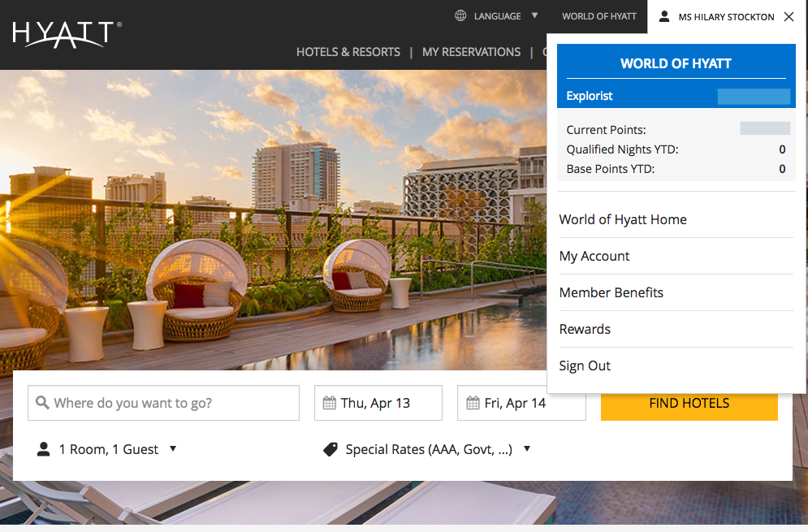Select check-out date Fri, Apr 14
Image resolution: width=808 pixels, height=532 pixels.
pyautogui.click(x=521, y=403)
